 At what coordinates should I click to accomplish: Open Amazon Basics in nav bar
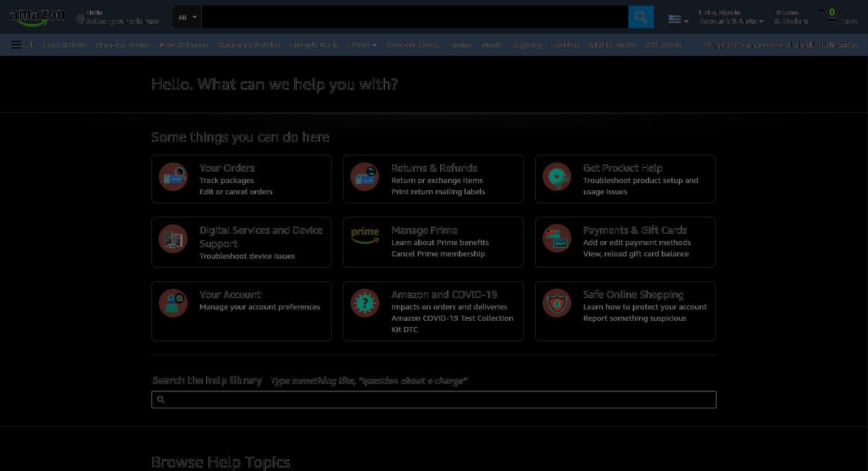(123, 45)
